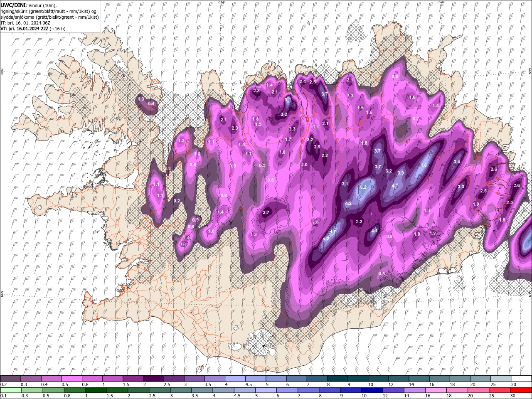
Task: Select the light pink rain swatch at 16
Action: (x=436, y=390)
